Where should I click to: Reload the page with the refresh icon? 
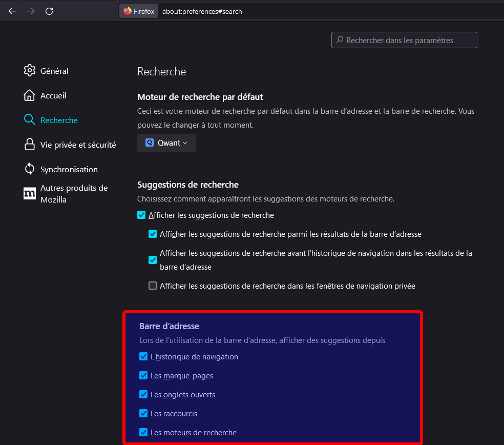pos(49,11)
